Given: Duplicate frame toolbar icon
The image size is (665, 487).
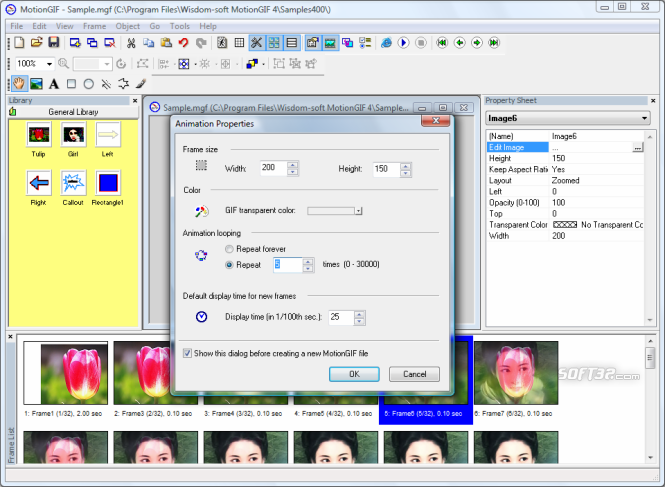Looking at the screenshot, I should coord(92,43).
